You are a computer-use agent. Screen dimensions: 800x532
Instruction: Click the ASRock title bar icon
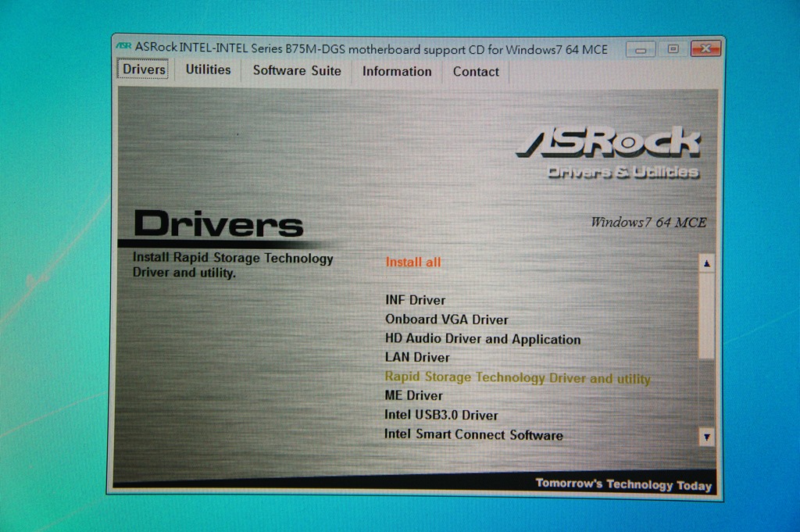(123, 46)
